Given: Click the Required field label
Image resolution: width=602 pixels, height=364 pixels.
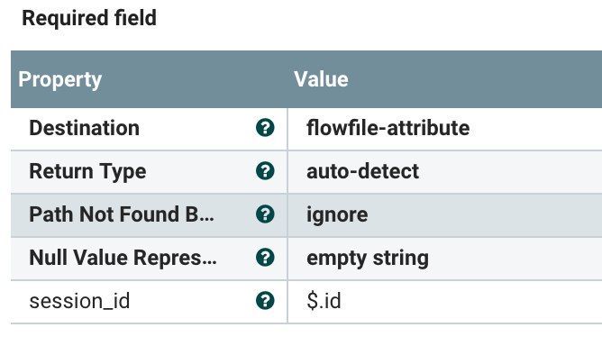Looking at the screenshot, I should pos(88,18).
